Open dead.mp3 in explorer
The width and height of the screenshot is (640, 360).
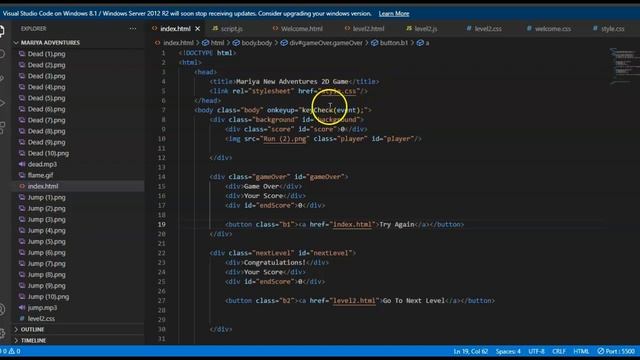point(42,164)
